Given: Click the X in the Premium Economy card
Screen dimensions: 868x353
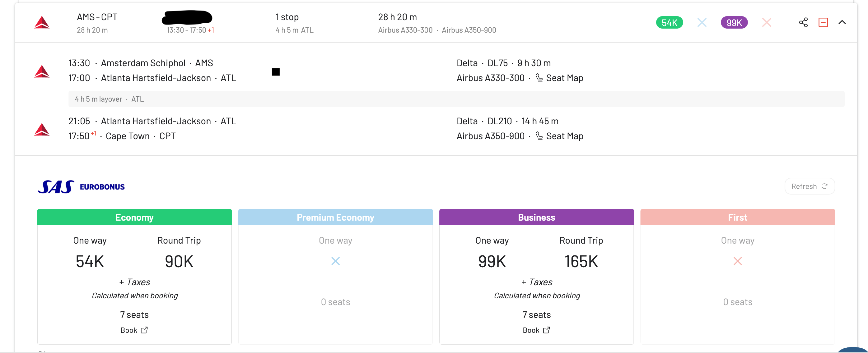Looking at the screenshot, I should tap(335, 261).
